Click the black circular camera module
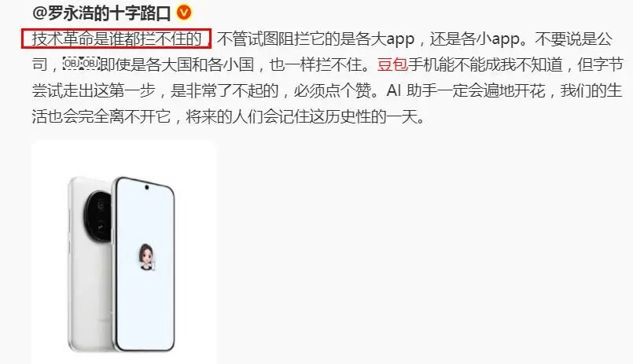This screenshot has width=633, height=364. coord(98,216)
